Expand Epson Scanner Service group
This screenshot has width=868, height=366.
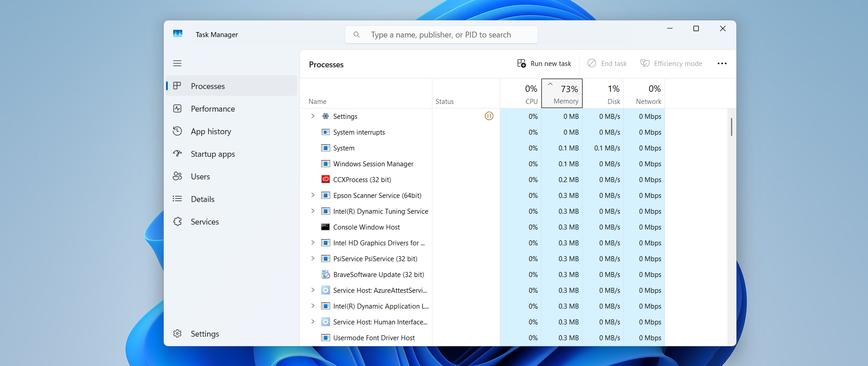[x=313, y=195]
